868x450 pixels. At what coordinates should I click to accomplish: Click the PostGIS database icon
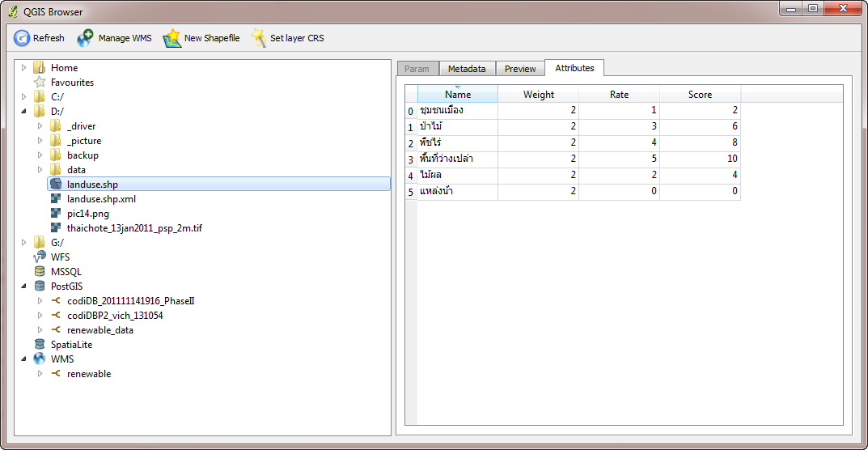point(40,286)
